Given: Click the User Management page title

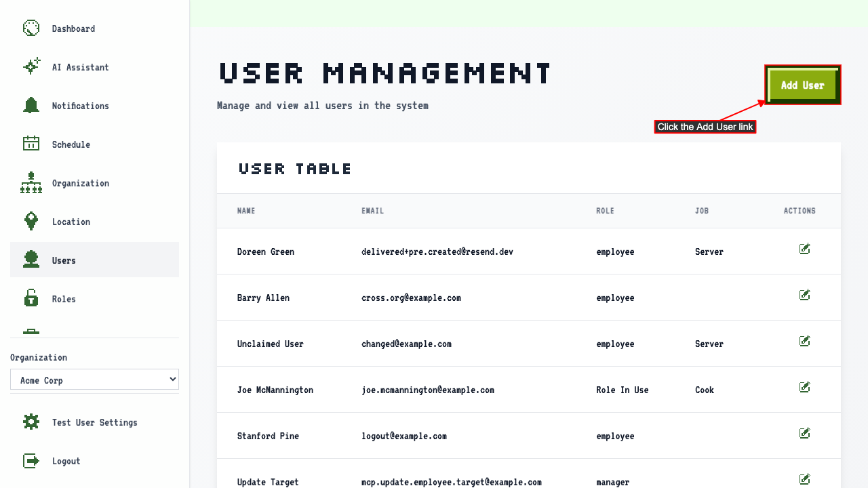Looking at the screenshot, I should 385,73.
